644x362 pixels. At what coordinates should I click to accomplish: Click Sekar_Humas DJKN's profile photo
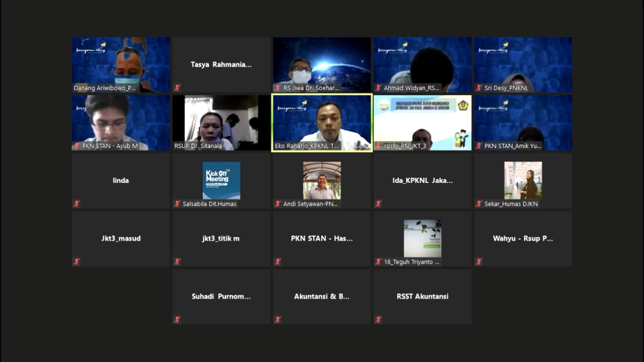pyautogui.click(x=523, y=180)
